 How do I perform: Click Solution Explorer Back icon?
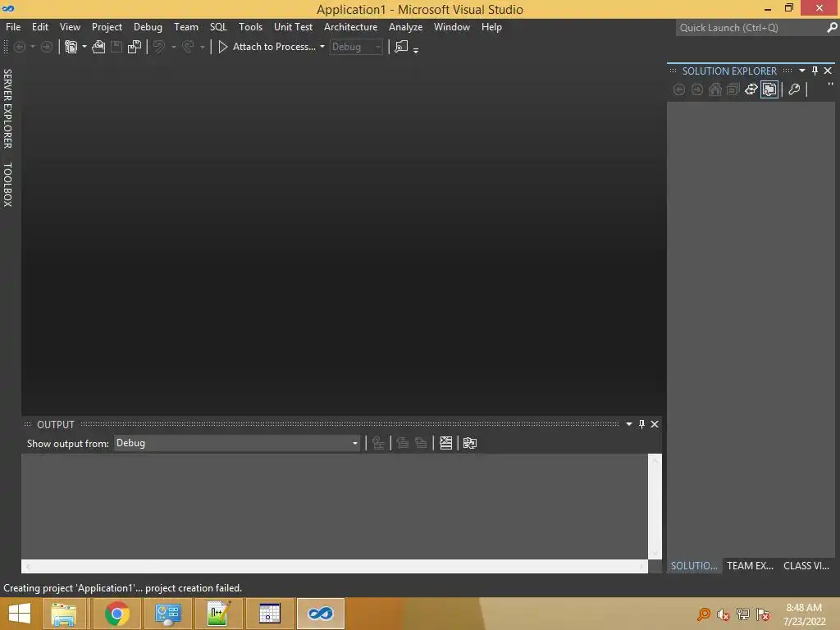point(678,89)
